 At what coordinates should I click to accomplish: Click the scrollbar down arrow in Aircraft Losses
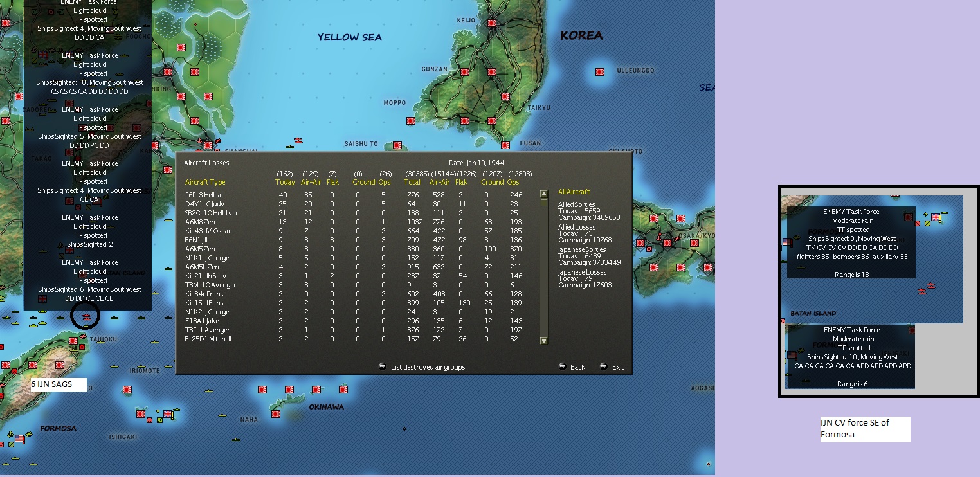point(543,340)
